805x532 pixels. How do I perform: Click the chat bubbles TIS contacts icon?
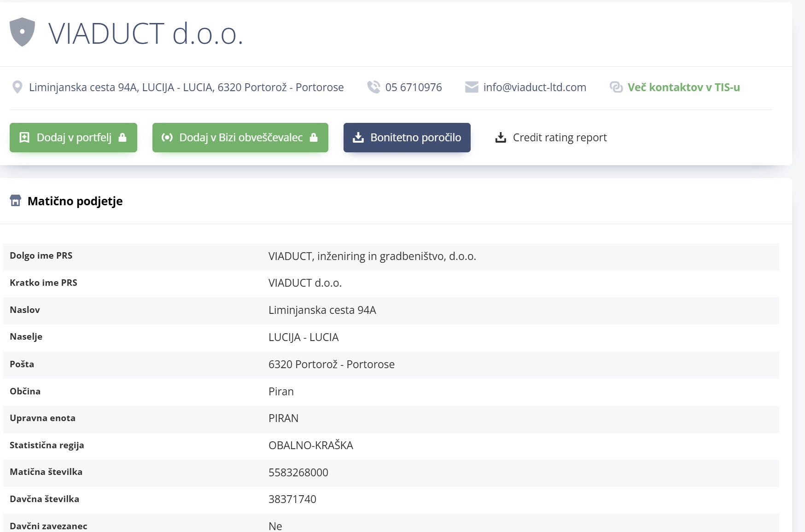[x=616, y=87]
